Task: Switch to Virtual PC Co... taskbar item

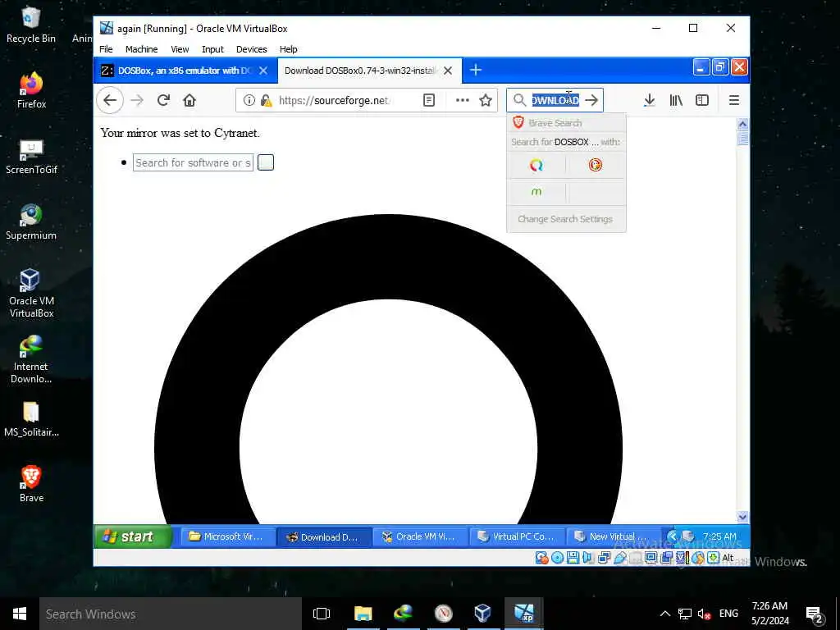Action: 517,536
